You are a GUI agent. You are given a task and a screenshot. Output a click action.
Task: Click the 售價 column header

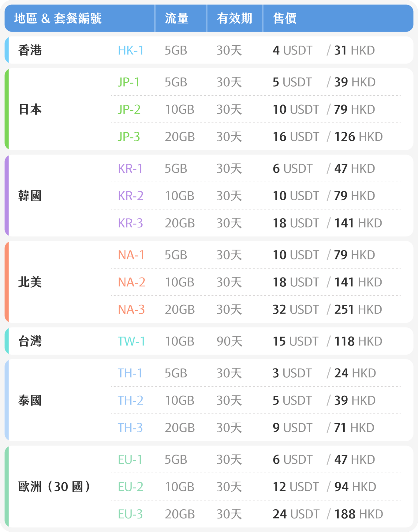[x=285, y=18]
